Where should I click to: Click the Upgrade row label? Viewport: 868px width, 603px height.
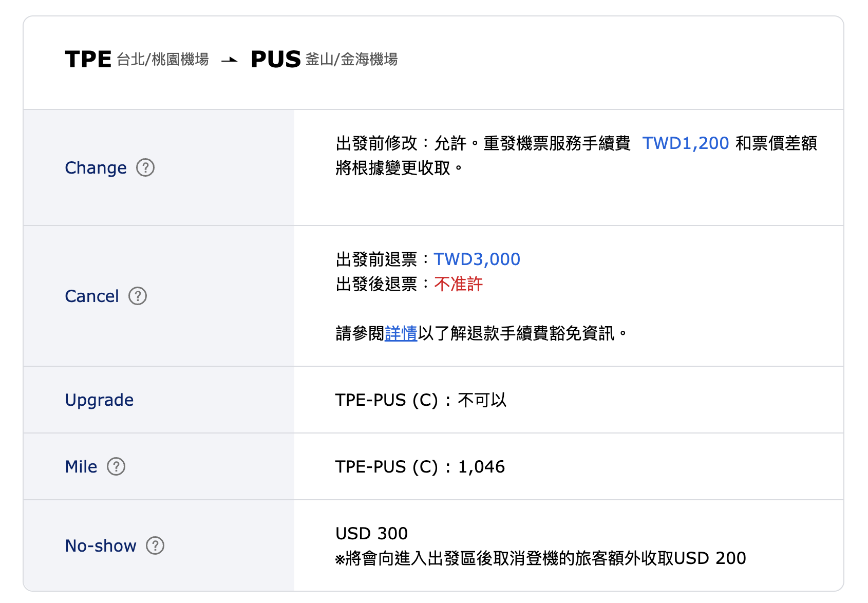tap(100, 400)
